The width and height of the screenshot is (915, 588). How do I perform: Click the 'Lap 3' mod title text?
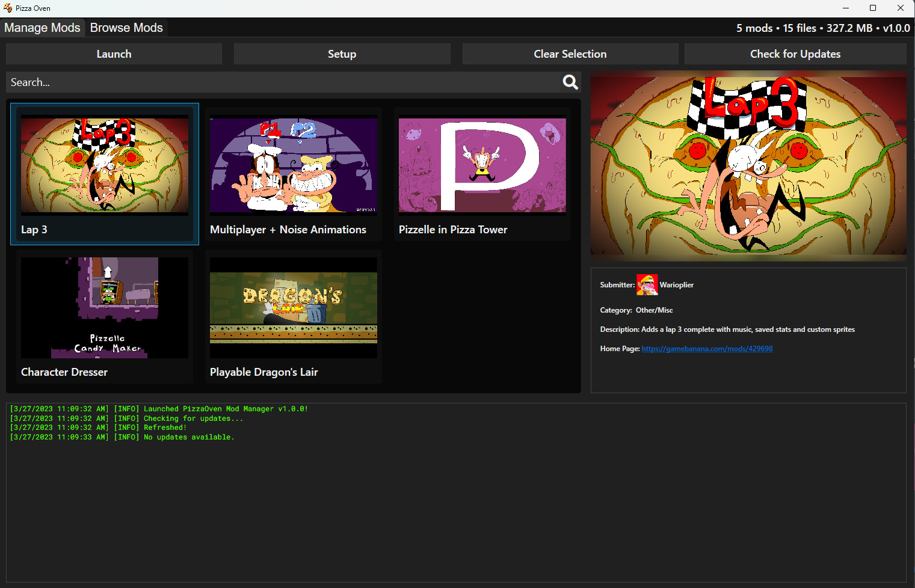[x=34, y=230]
